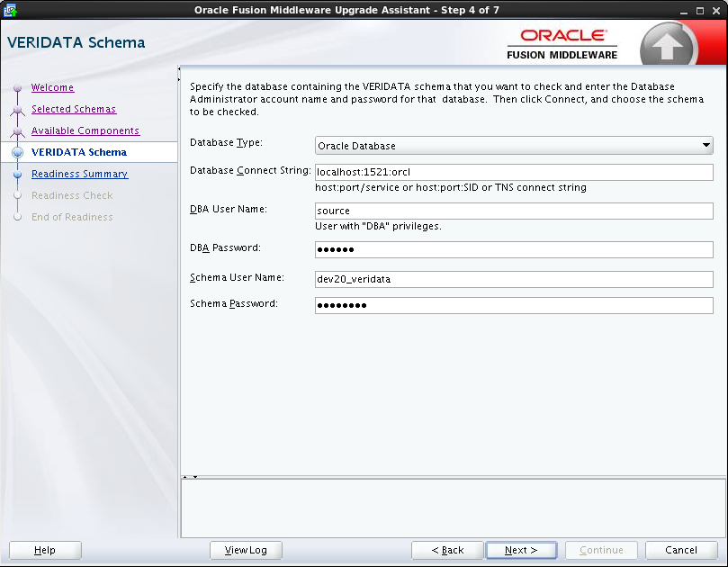Screen dimensions: 728x567
Task: Jump to the Readiness Summary step
Action: pos(80,174)
